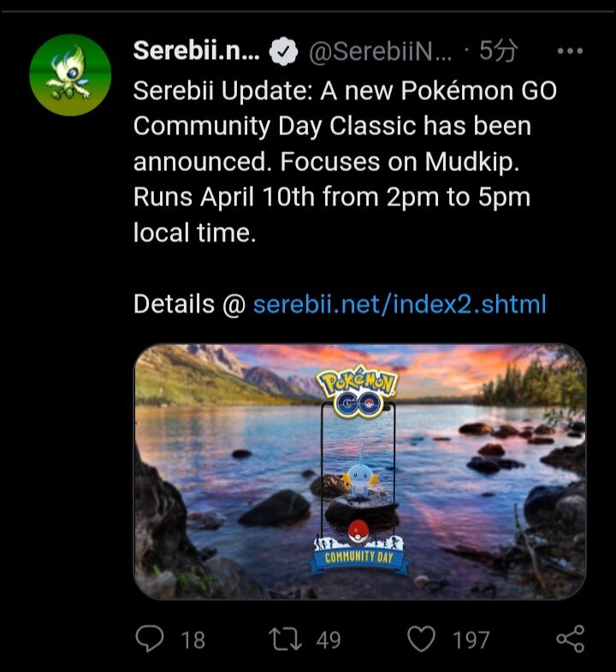Click the Pokémon GO logo in the image

point(358,392)
